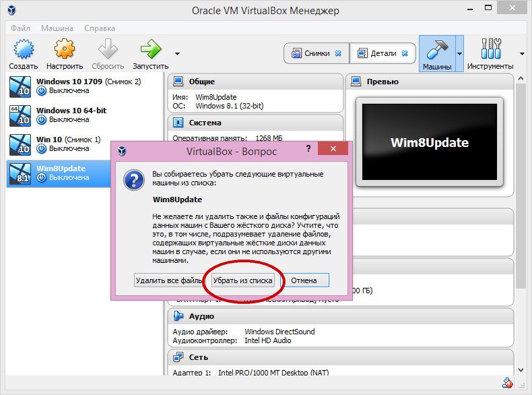This screenshot has width=532, height=395.
Task: Select the Машины hammer icon
Action: tap(436, 50)
